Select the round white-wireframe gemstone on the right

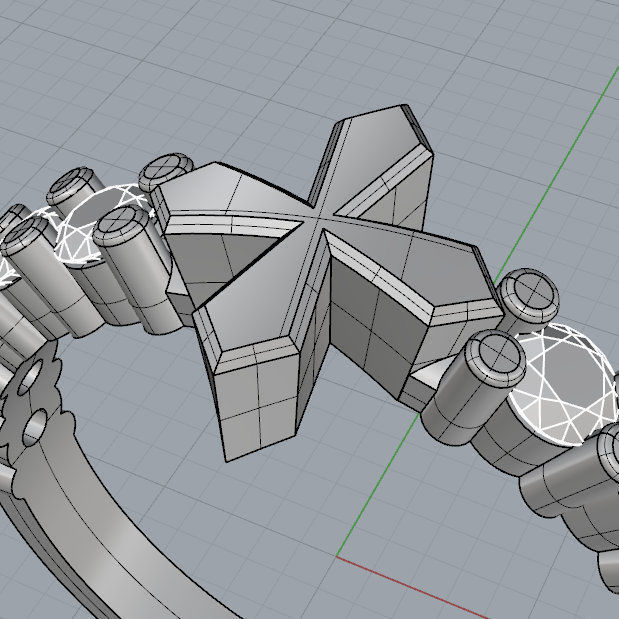563,384
